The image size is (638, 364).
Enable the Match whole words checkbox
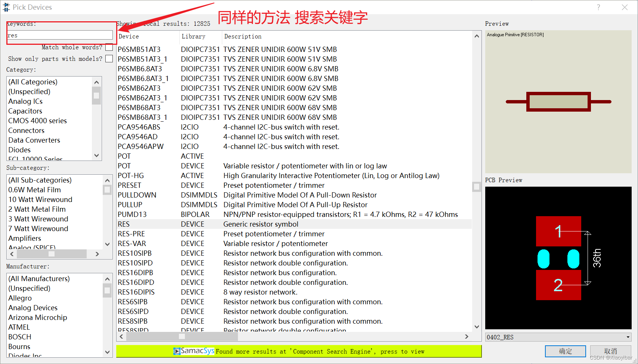pos(109,47)
